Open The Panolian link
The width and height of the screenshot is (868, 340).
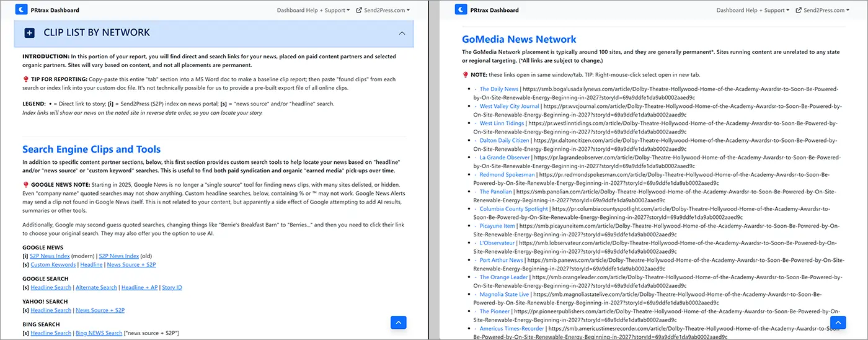496,192
